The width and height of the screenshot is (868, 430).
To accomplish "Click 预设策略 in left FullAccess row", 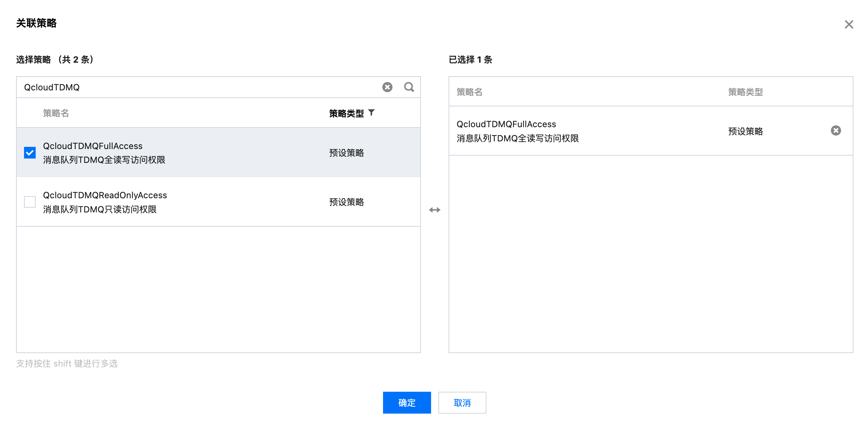I will click(x=347, y=153).
